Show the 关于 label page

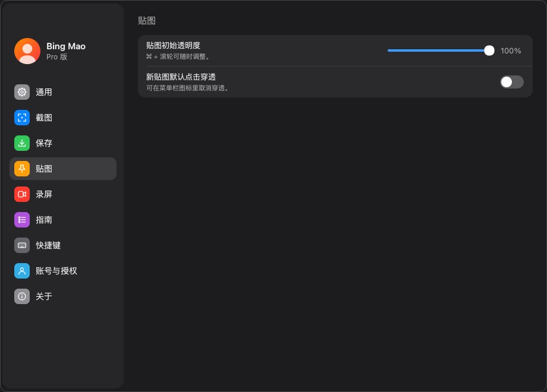[x=44, y=296]
